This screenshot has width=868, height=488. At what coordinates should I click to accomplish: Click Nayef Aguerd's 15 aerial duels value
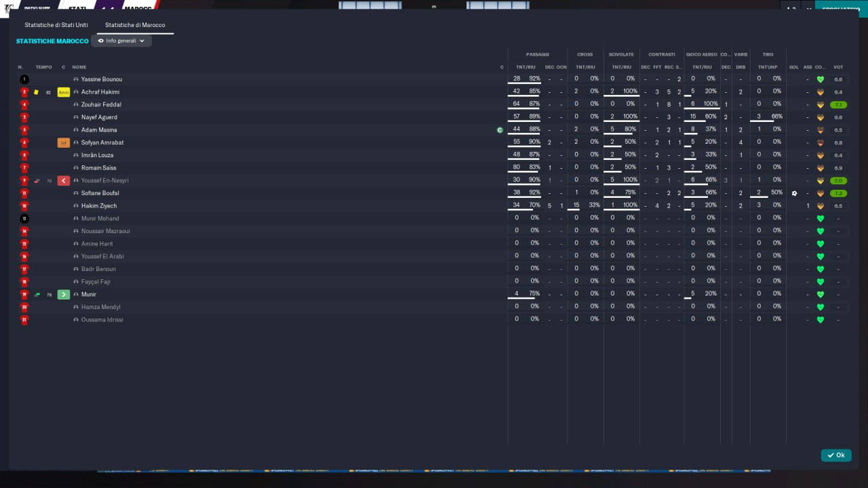(x=693, y=117)
